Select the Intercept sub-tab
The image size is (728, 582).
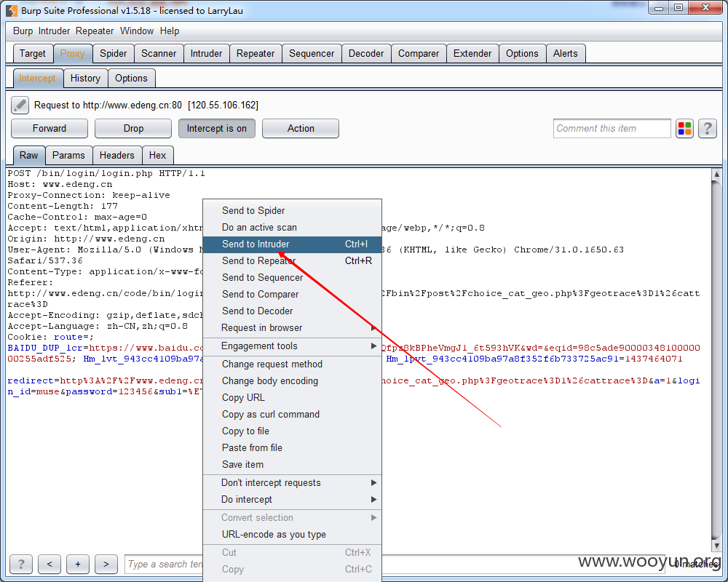point(38,79)
